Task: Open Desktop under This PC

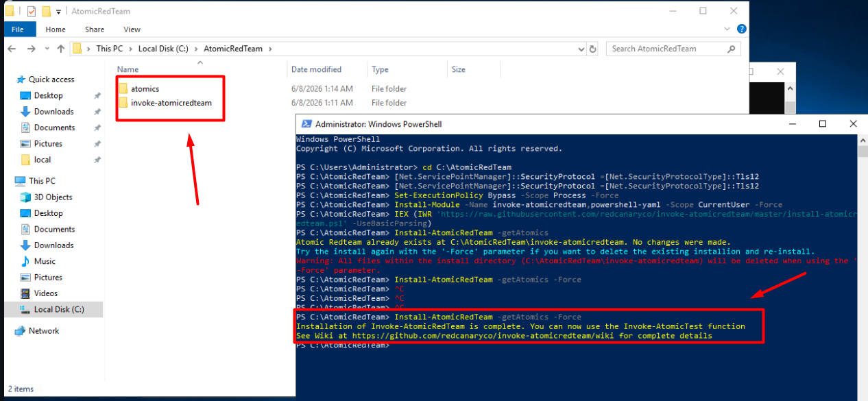Action: point(48,213)
